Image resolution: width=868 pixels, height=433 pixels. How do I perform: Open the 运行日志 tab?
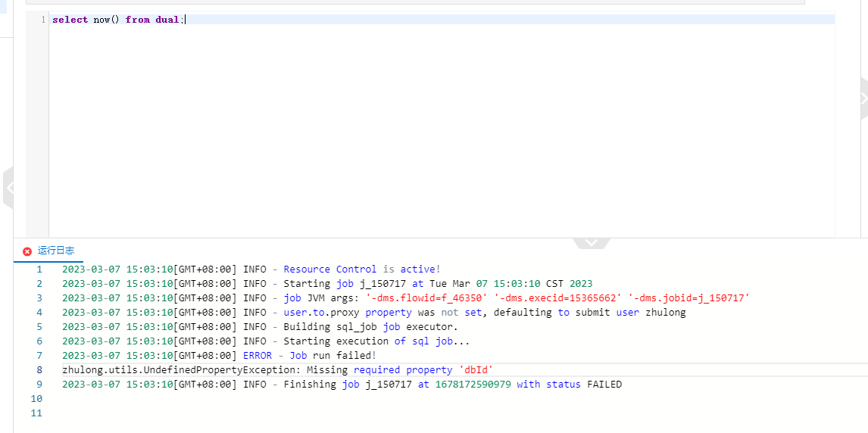click(x=56, y=251)
